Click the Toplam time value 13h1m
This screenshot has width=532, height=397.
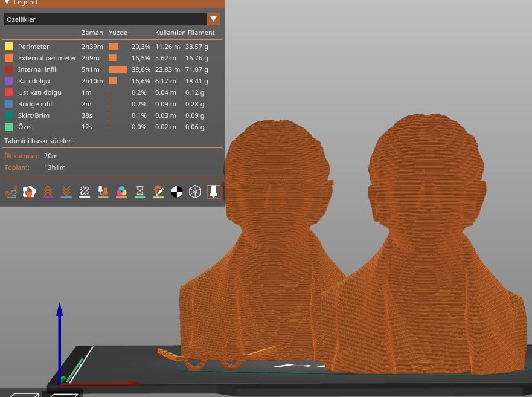click(x=54, y=167)
